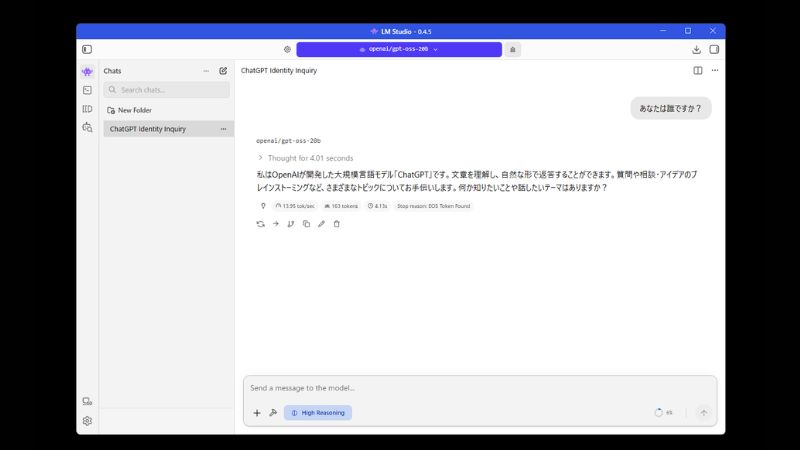Open My Models in the sidebar

(87, 109)
